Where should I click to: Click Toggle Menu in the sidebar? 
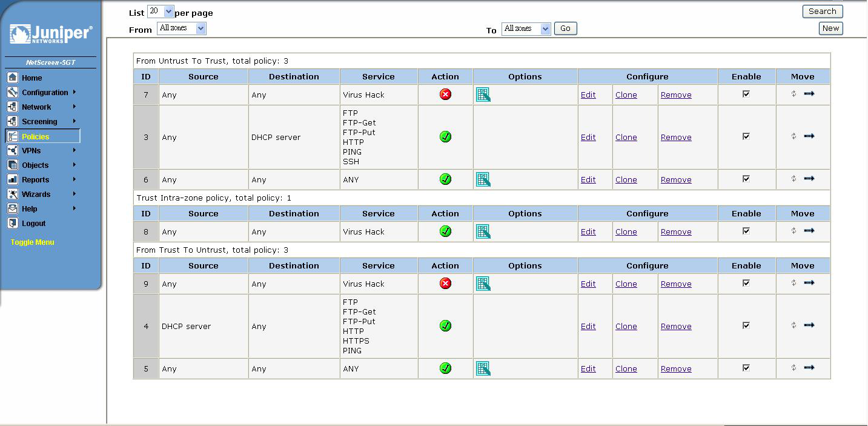[32, 242]
